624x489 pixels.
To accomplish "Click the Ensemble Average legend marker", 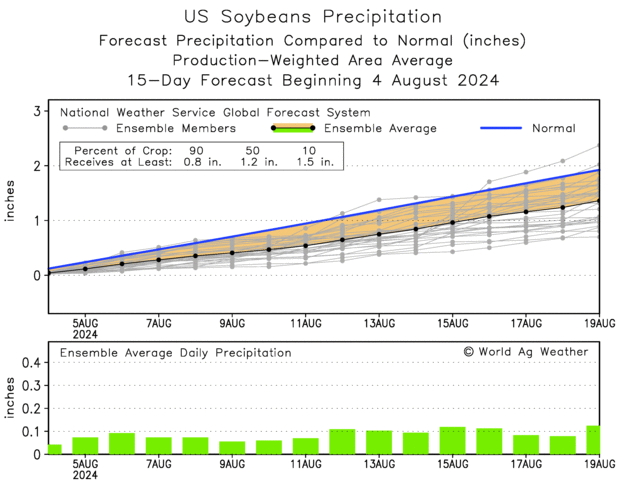I will 293,128.
